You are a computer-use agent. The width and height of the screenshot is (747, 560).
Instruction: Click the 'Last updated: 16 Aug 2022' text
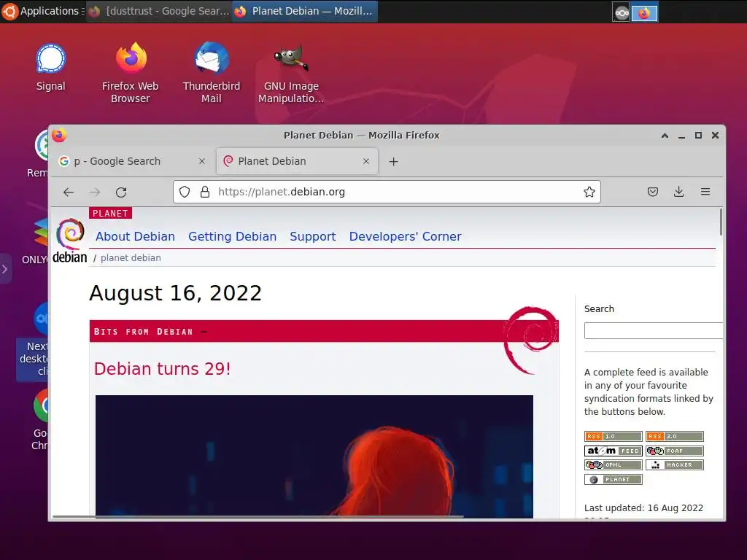click(x=643, y=508)
